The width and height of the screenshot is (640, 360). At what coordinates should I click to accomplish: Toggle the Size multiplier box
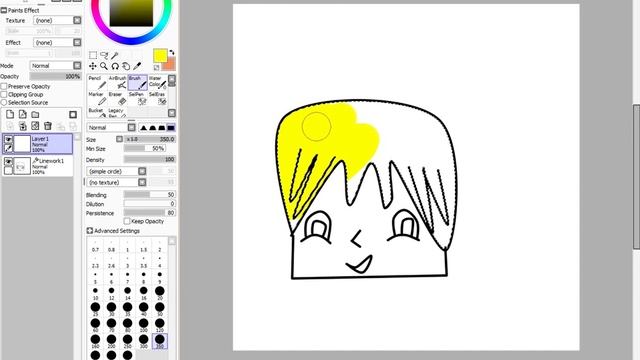(119, 139)
